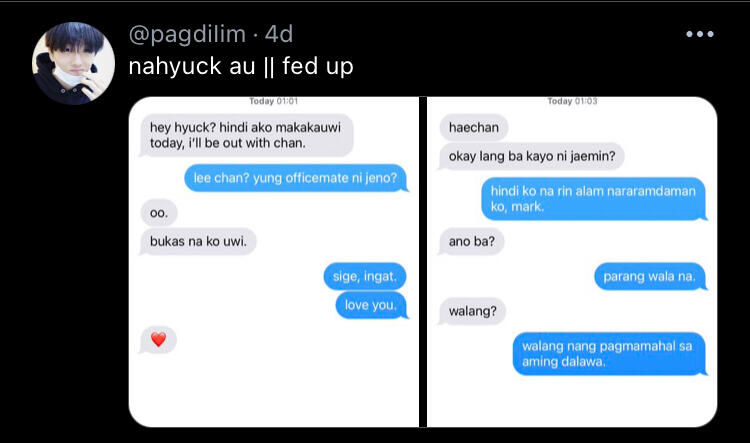This screenshot has height=443, width=750.
Task: Click the 'love you.' blue message bubble
Action: tap(371, 305)
